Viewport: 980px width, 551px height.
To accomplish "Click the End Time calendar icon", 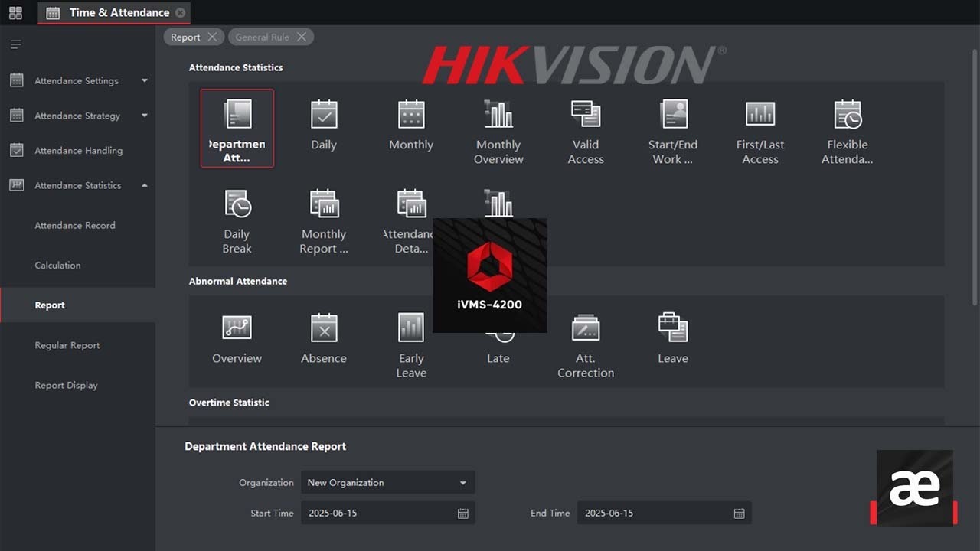I will tap(740, 514).
